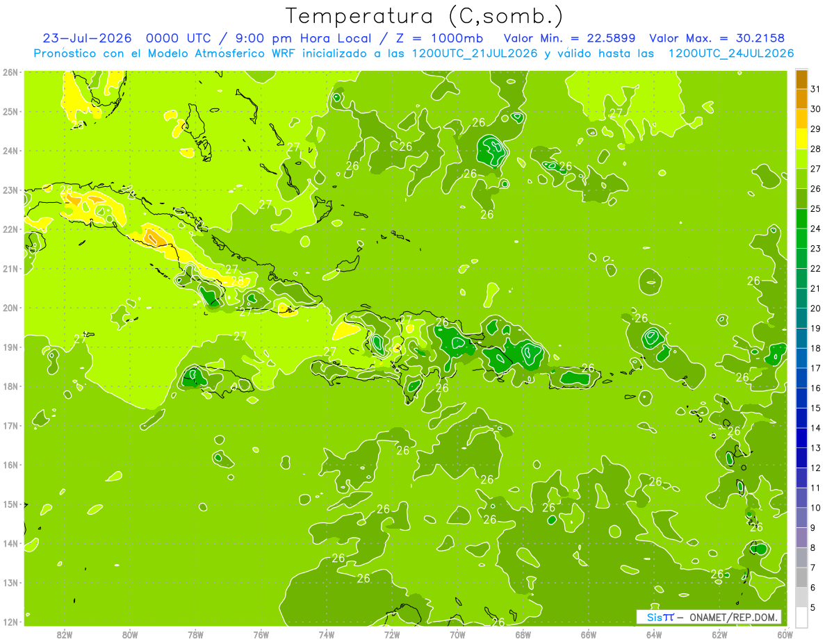Click the orange 31 color swatch in legend
Viewport: 834px width, 644px height.
point(801,79)
